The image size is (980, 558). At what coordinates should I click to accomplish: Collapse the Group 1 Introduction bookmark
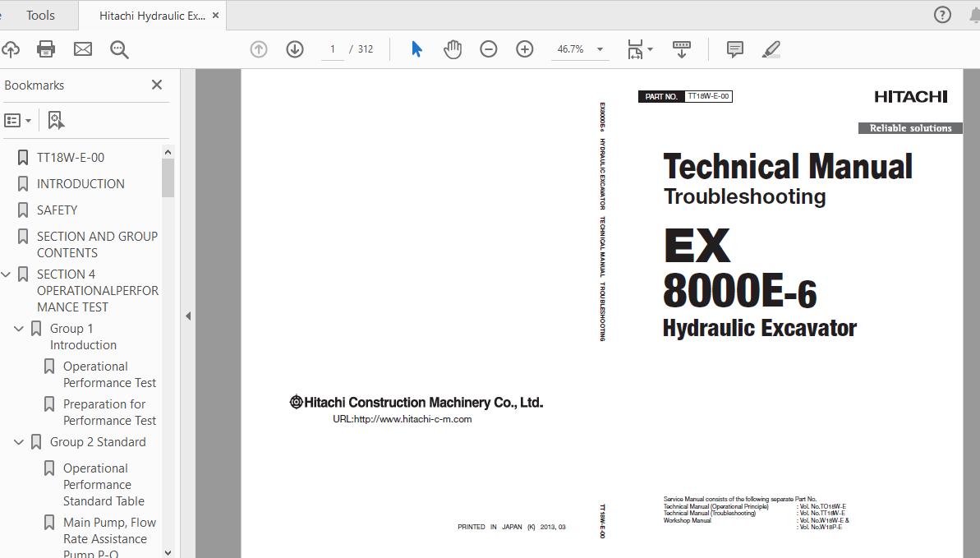pos(19,329)
